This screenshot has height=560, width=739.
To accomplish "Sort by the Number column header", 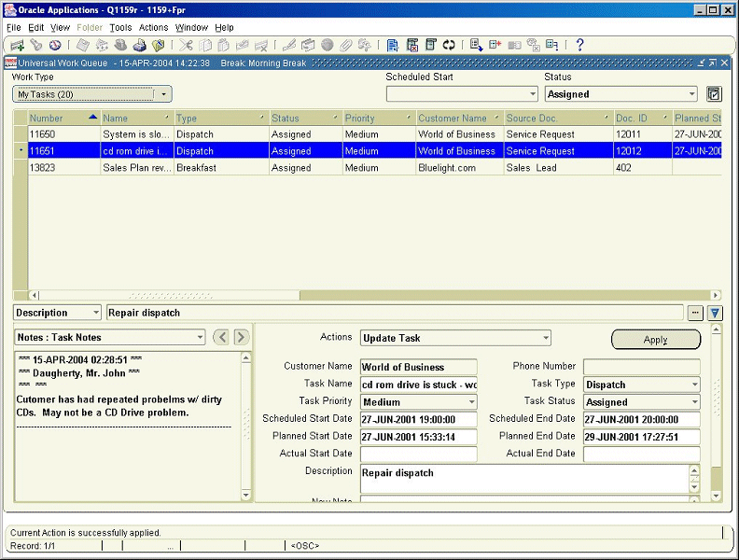I will tap(47, 119).
